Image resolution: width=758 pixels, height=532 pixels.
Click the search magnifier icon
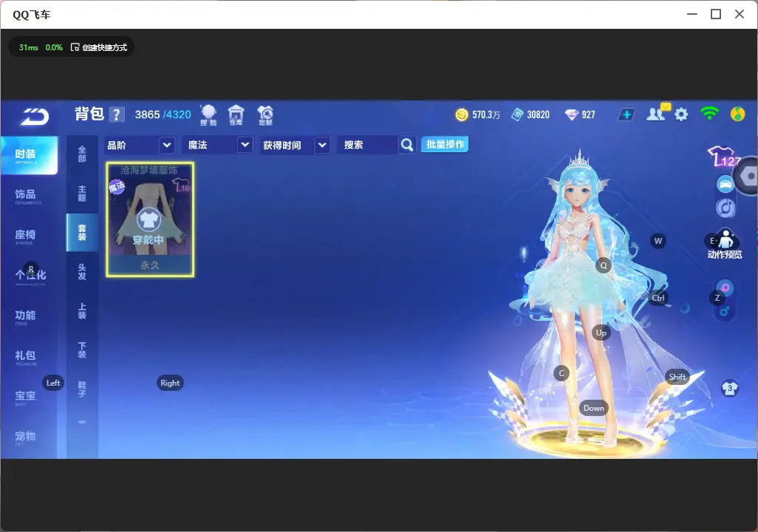point(407,145)
